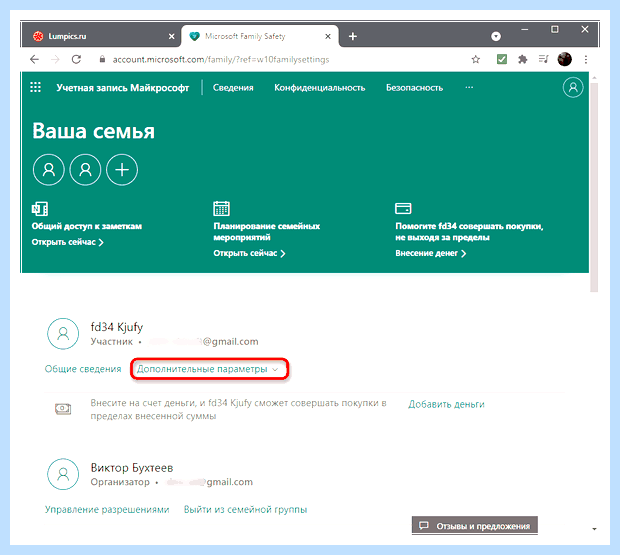This screenshot has height=555, width=620.
Task: Click the family calendar icon
Action: tap(221, 208)
